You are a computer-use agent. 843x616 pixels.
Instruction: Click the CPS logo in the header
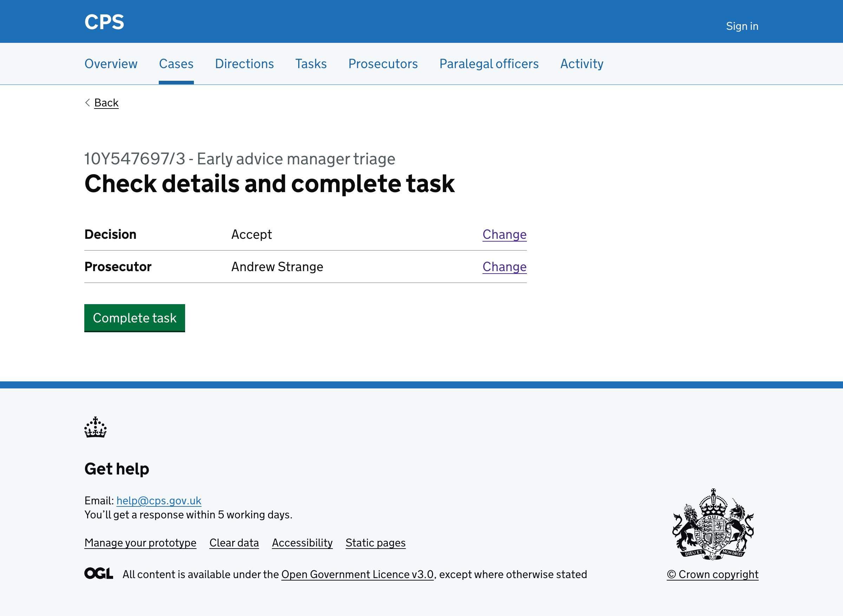104,22
